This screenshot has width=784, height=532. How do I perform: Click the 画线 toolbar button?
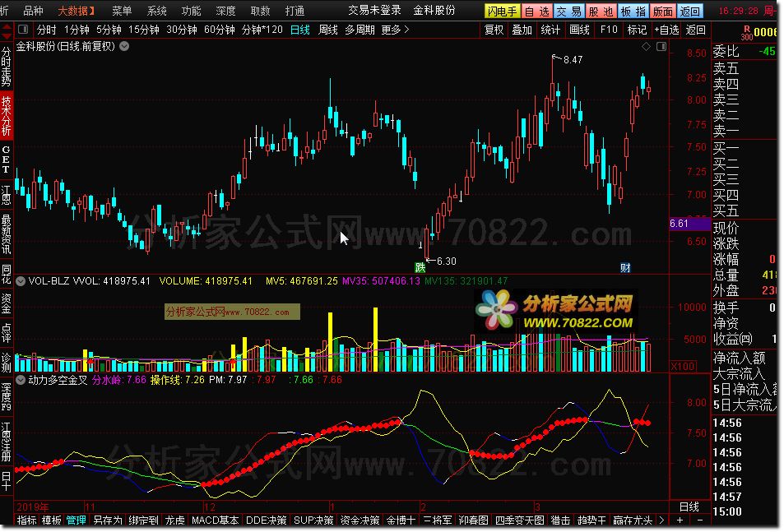[x=579, y=30]
